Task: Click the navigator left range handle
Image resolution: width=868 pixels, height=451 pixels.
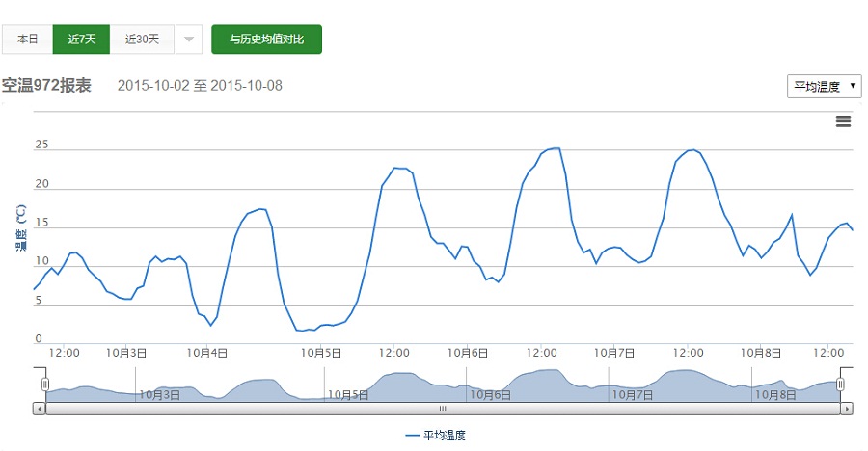Action: pyautogui.click(x=44, y=385)
